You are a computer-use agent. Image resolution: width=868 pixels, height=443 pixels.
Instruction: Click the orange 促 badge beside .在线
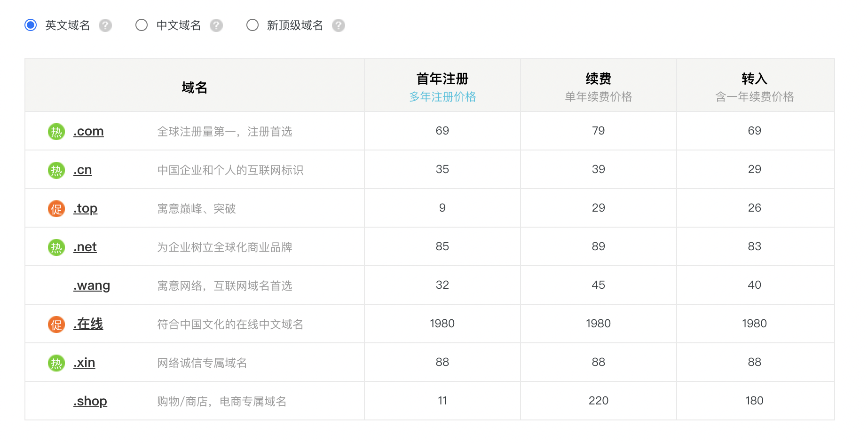click(x=56, y=324)
